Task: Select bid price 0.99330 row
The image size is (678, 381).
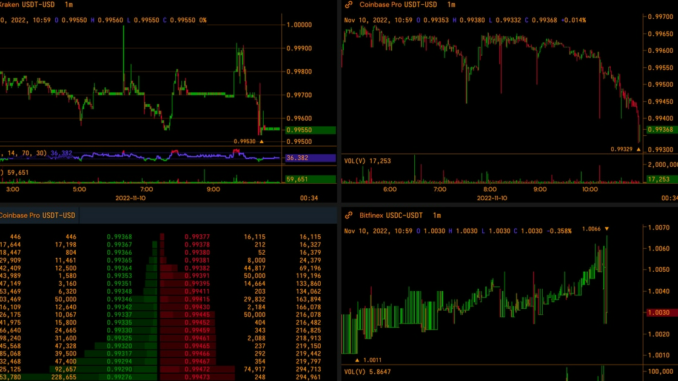Action: 119,330
